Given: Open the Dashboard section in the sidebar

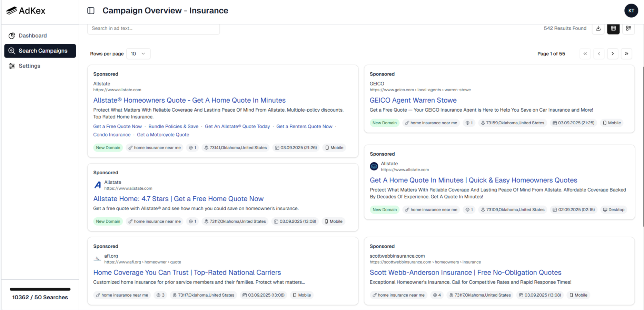Looking at the screenshot, I should point(33,35).
